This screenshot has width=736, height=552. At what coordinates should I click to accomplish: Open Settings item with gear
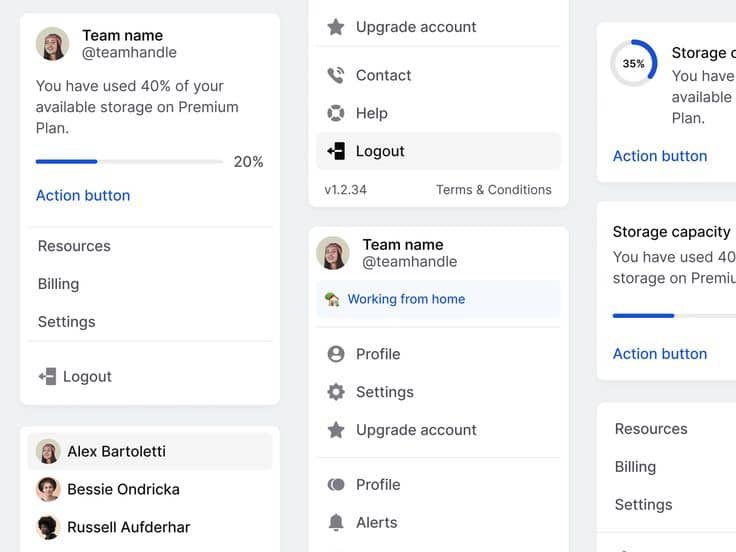[438, 392]
